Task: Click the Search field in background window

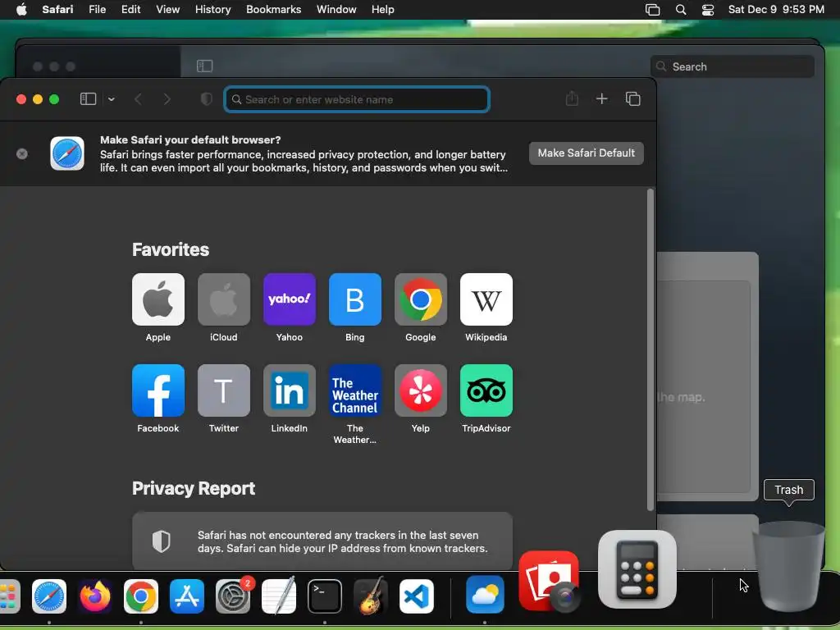Action: tap(733, 66)
